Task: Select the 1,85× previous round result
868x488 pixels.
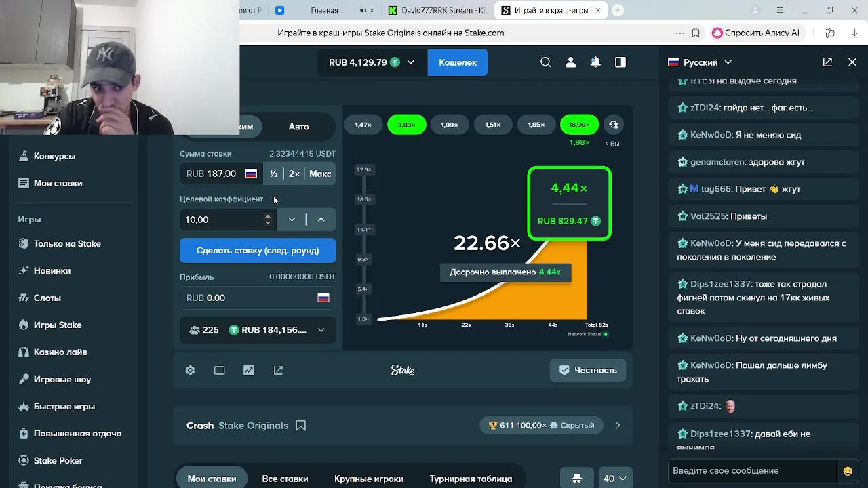Action: tap(536, 125)
